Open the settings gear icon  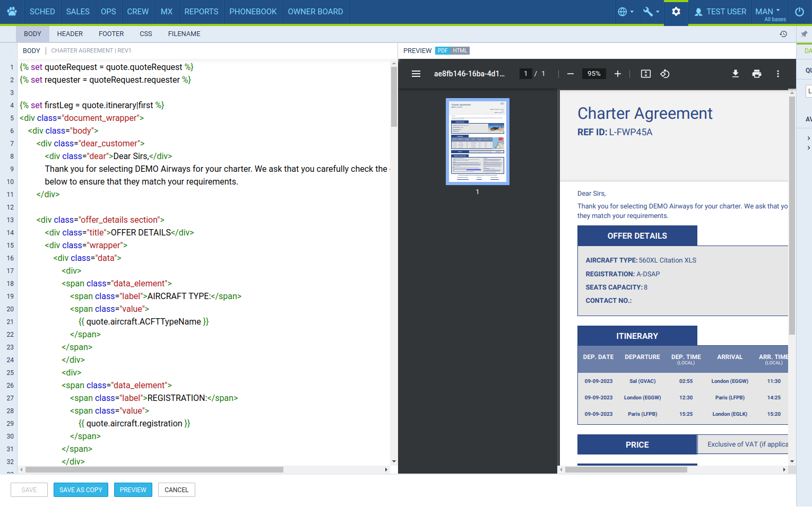[x=676, y=12]
